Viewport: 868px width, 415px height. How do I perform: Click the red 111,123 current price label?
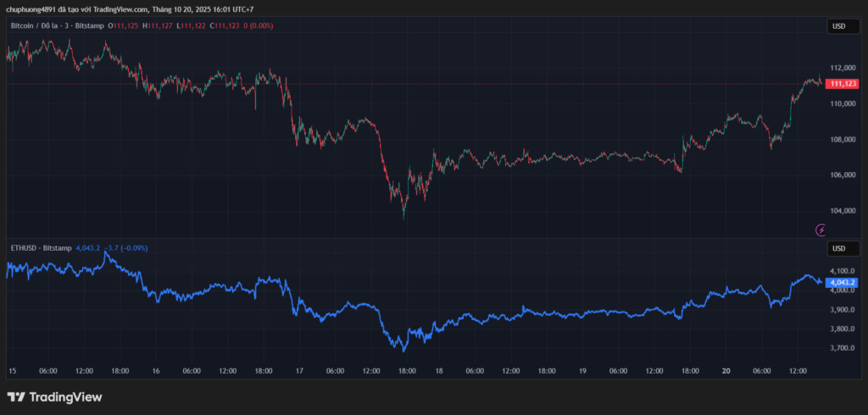click(842, 84)
